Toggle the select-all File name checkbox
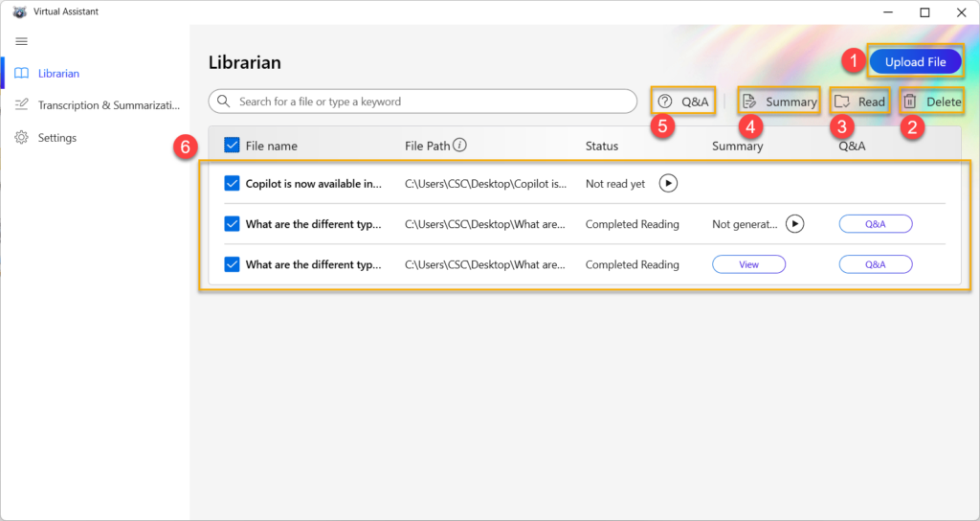The width and height of the screenshot is (980, 521). tap(232, 146)
